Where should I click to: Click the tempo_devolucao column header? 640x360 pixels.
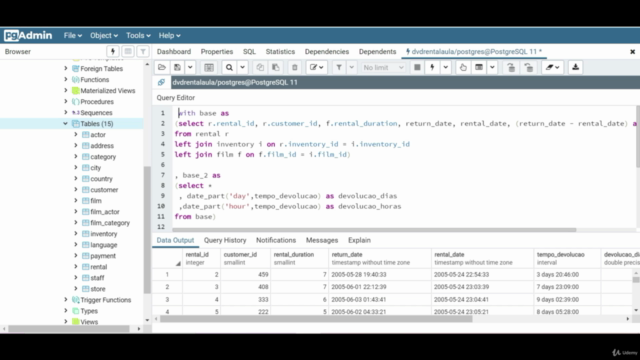click(x=567, y=258)
